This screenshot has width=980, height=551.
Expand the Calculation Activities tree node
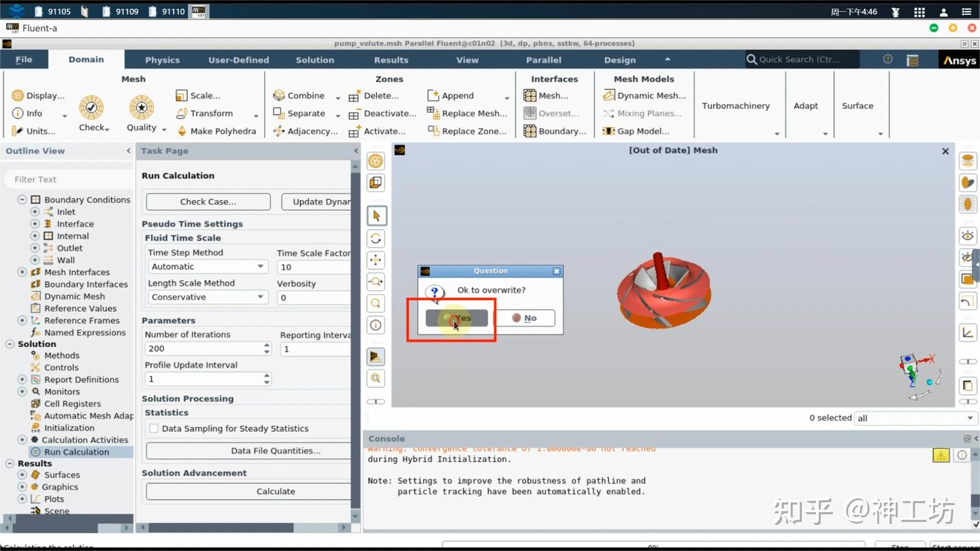(22, 440)
